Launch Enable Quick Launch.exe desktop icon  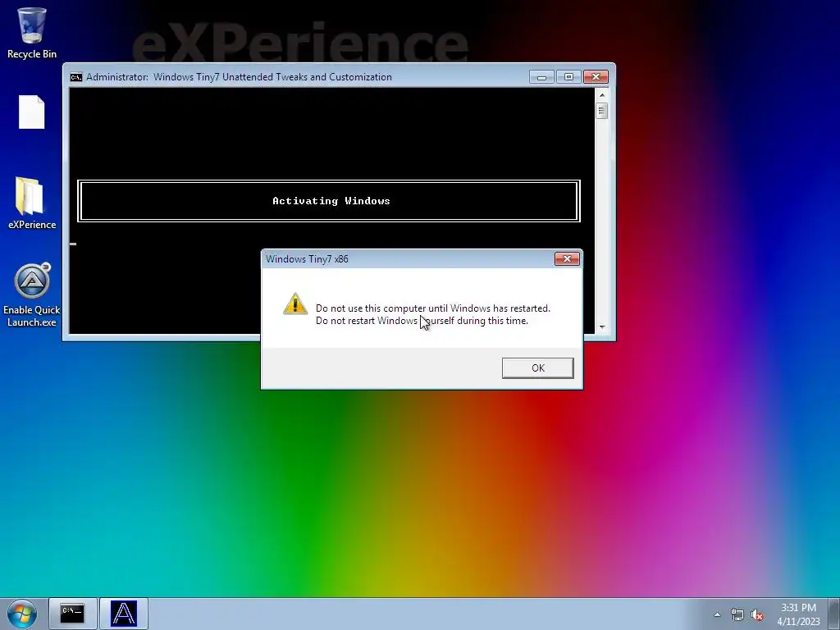[x=32, y=294]
